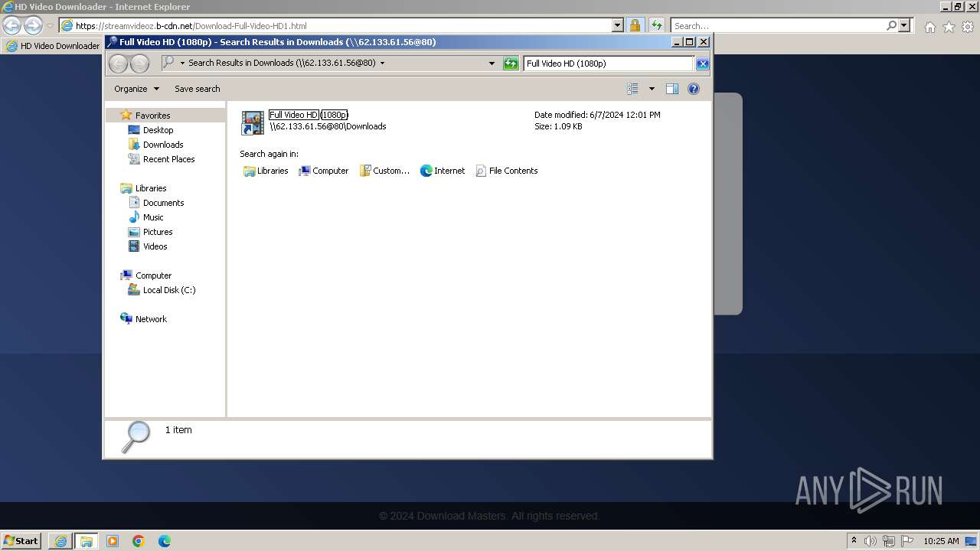Click the Save search button

197,89
